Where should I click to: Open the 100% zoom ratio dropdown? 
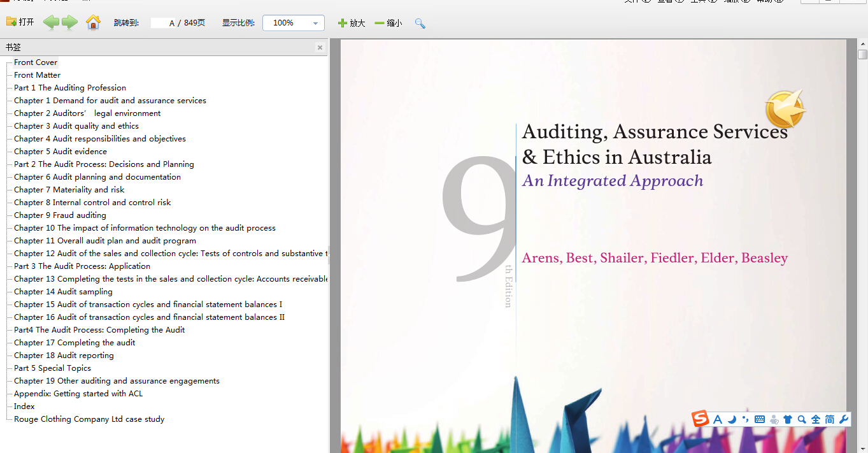click(x=315, y=24)
